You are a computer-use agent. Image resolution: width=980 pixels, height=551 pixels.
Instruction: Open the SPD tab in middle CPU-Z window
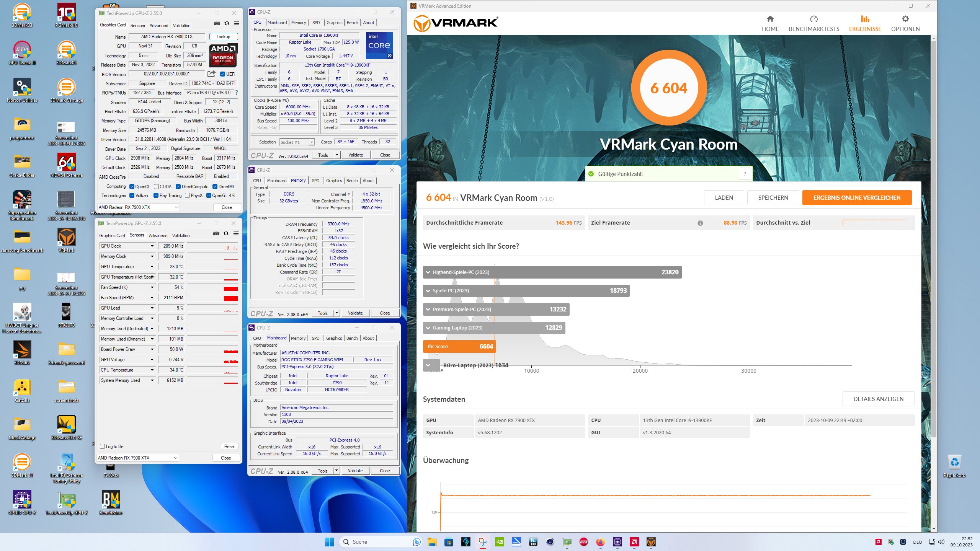coord(315,181)
